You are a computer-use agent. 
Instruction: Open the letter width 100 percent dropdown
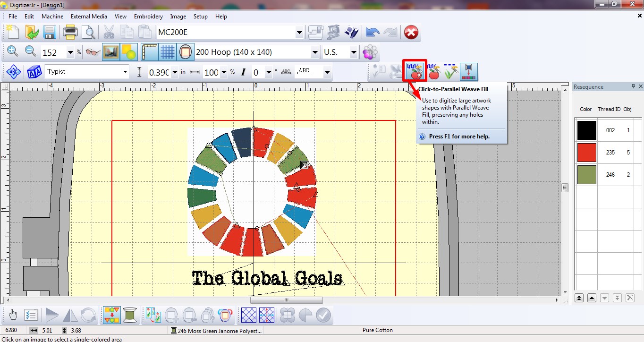224,72
